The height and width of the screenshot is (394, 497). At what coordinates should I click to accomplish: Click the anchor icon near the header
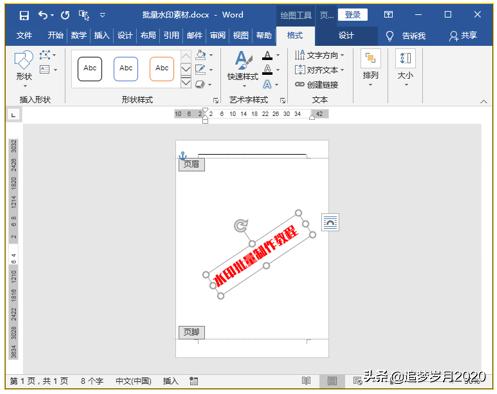point(183,156)
